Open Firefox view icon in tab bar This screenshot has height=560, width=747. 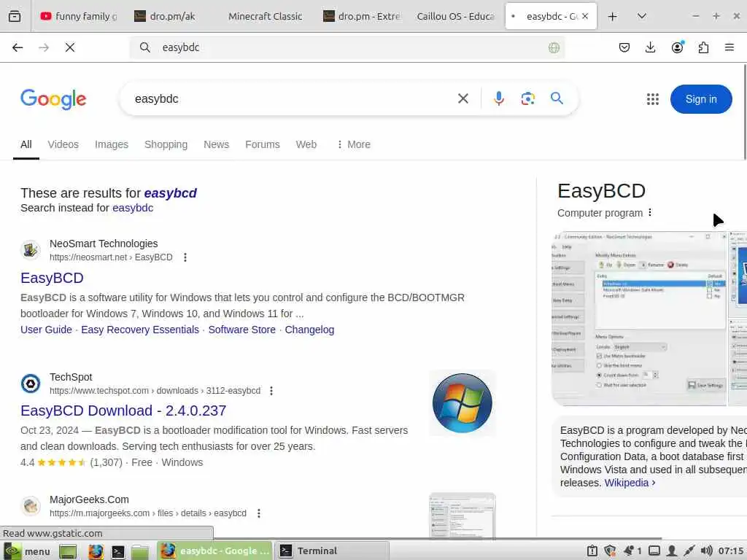click(x=15, y=16)
